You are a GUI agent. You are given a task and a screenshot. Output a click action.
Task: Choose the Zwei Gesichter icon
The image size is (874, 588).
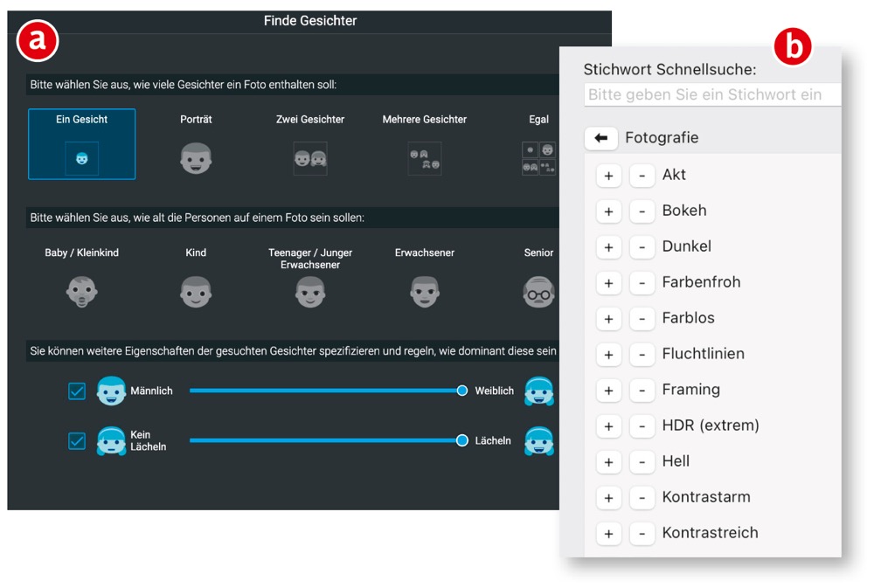(x=310, y=158)
